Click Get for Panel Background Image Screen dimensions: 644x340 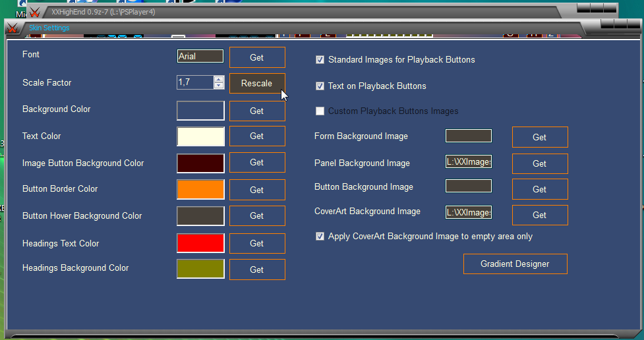point(540,164)
